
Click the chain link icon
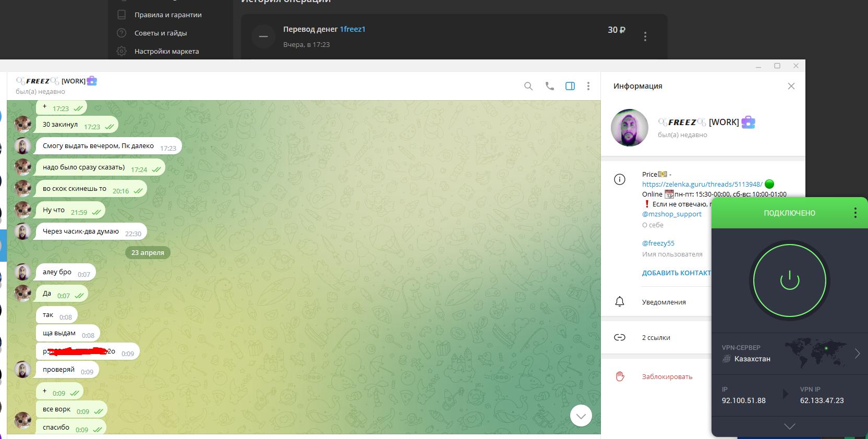[620, 337]
